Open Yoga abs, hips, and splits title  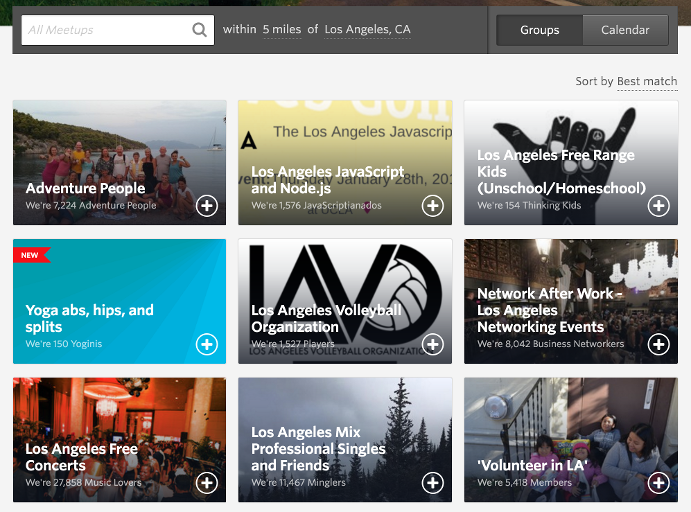89,319
